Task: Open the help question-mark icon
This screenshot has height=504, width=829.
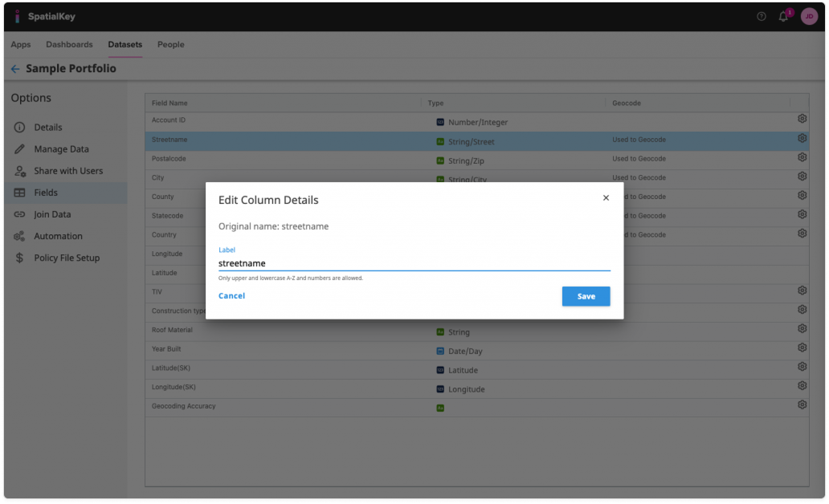Action: click(761, 15)
